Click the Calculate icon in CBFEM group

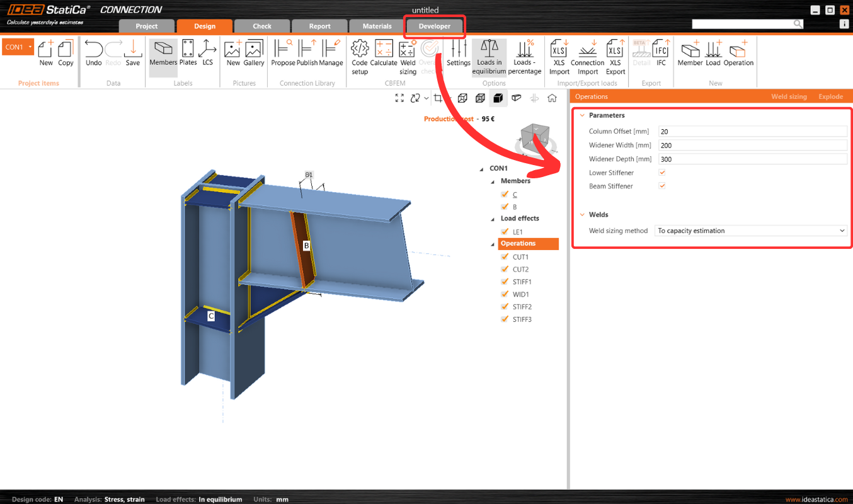384,54
